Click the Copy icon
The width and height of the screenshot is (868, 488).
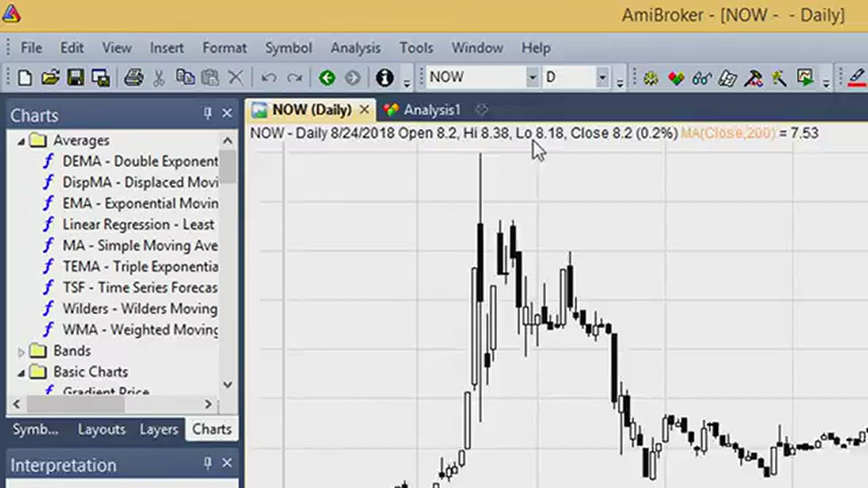pyautogui.click(x=185, y=78)
